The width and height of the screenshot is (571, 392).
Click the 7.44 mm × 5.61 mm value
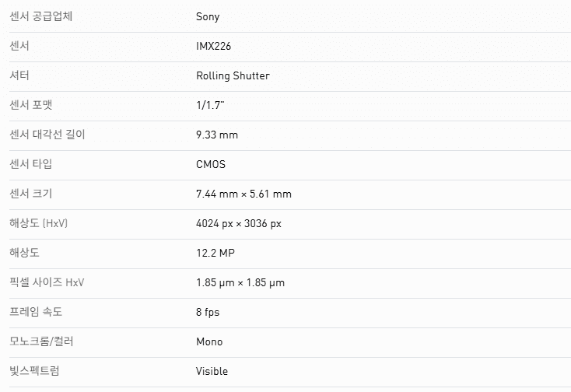point(243,194)
